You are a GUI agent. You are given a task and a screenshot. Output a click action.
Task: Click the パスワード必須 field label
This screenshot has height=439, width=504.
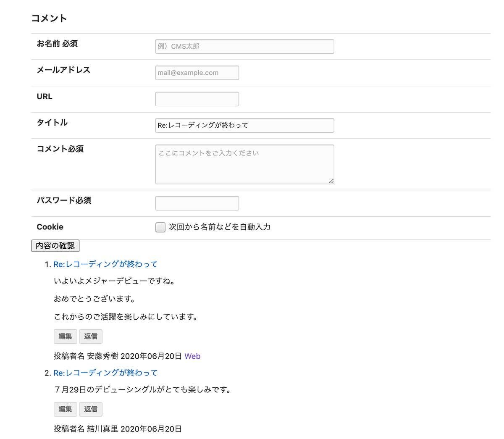coord(64,200)
